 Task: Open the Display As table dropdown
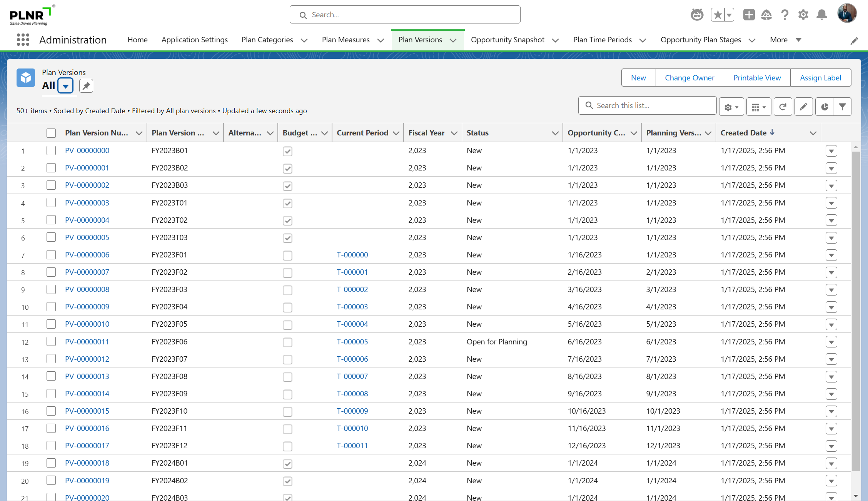759,107
